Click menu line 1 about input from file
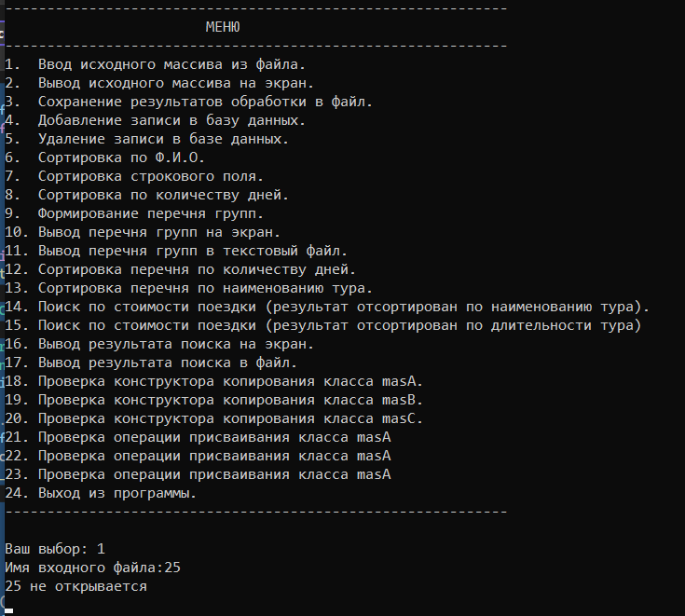Screen dimensions: 685x616 tap(155, 64)
